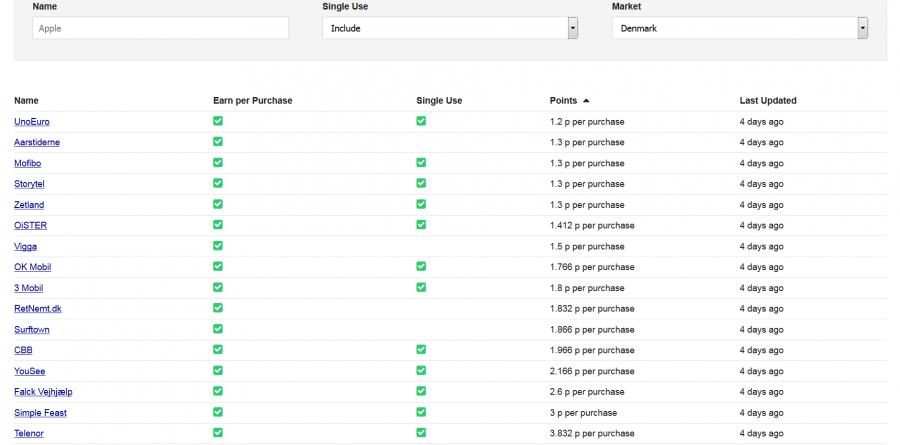
Task: Click the ascending sort arrow beside Points
Action: 586,100
